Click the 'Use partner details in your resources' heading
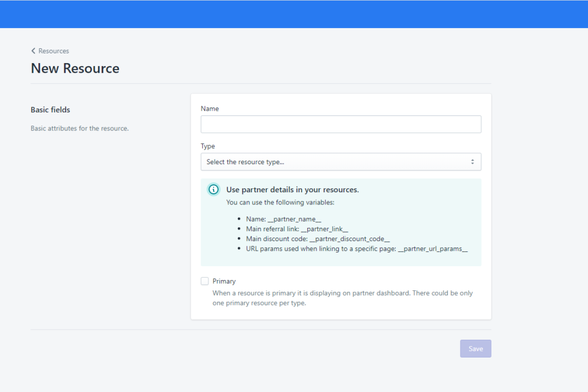Viewport: 588px width, 392px height. click(x=292, y=189)
